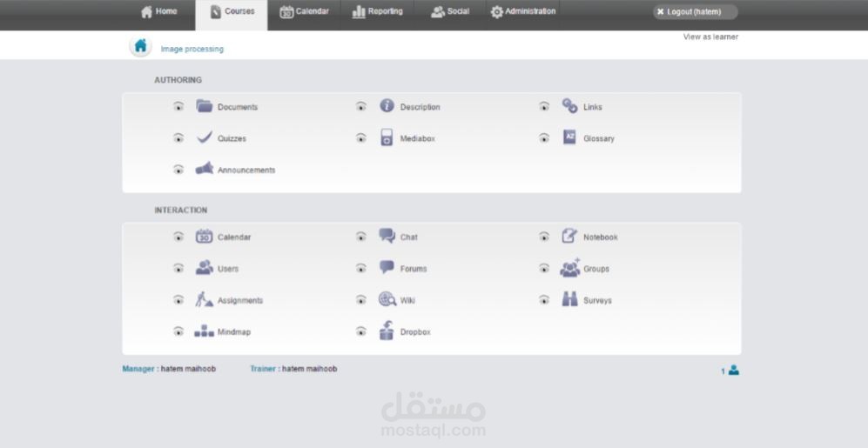Toggle visibility eye for Mindmap
868x448 pixels.
click(178, 331)
